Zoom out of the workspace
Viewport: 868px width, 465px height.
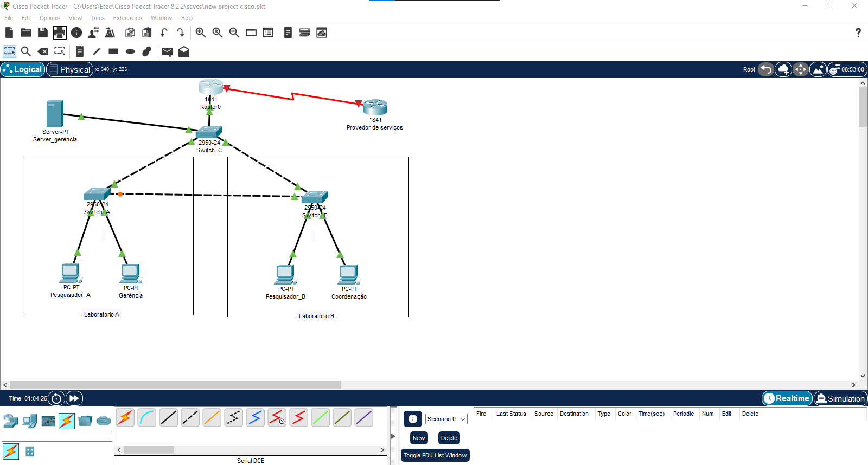coord(234,33)
